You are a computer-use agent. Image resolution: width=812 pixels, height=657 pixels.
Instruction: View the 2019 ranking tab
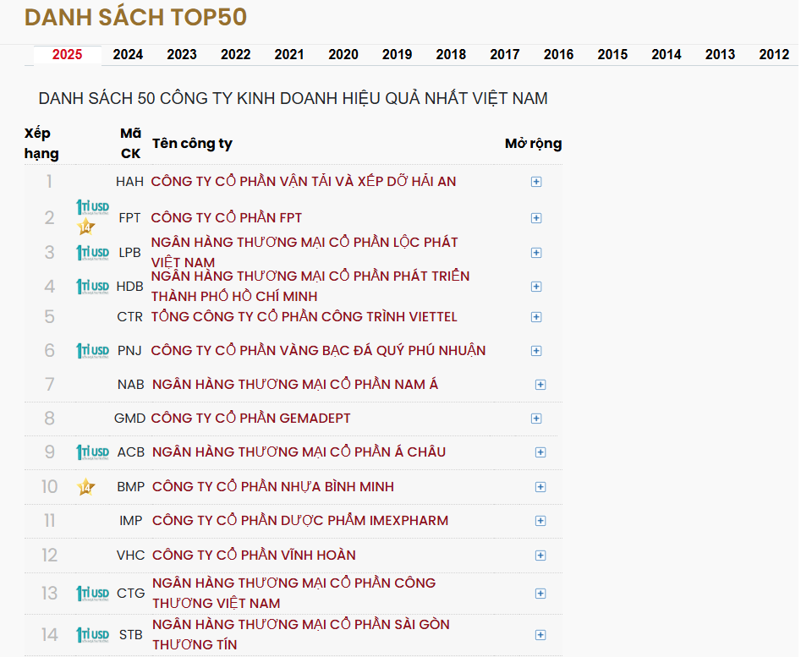pyautogui.click(x=398, y=54)
